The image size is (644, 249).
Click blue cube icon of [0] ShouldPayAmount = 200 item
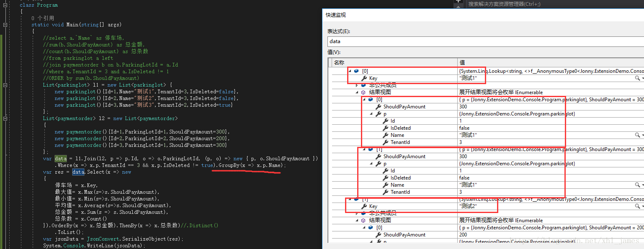point(371,228)
